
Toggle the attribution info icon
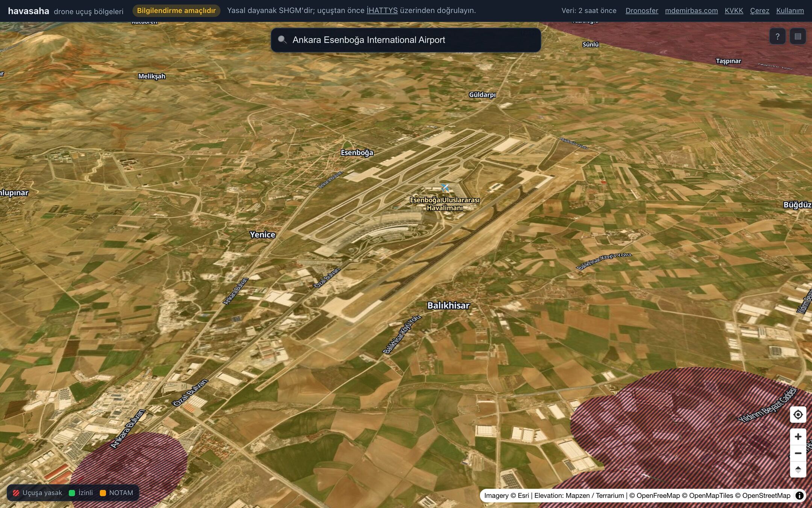click(800, 496)
